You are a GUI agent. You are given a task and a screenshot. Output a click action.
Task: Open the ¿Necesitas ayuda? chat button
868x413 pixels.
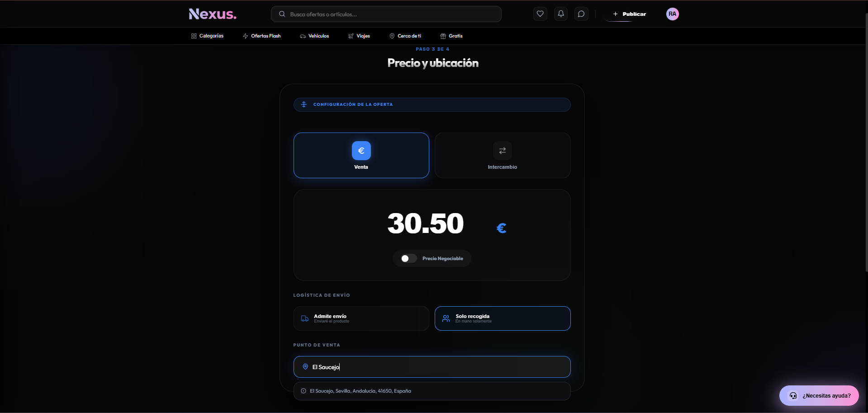click(x=819, y=395)
